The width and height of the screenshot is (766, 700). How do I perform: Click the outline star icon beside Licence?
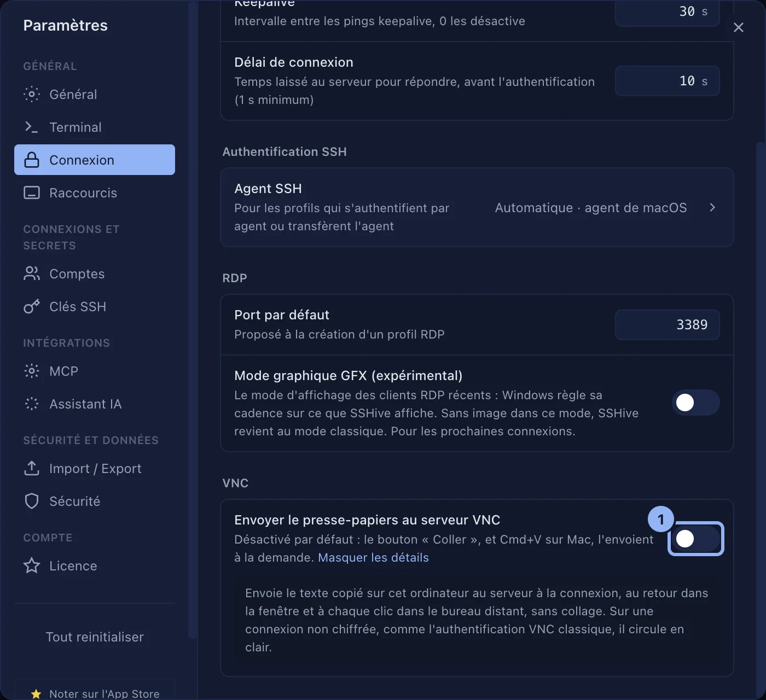pyautogui.click(x=32, y=565)
